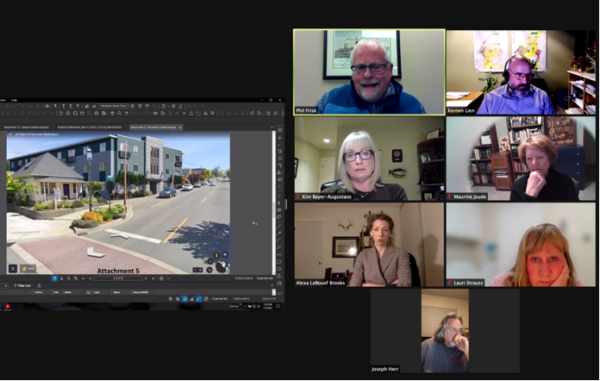Switch to the Design Guideline Checklist tab
Screen dimensions: 600x381
[x=26, y=127]
